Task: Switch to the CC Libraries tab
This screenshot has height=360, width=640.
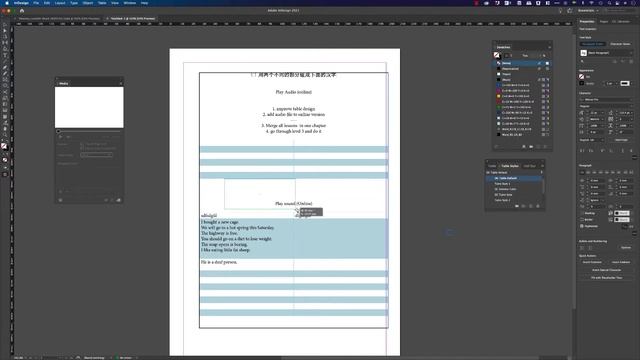Action: pyautogui.click(x=621, y=22)
